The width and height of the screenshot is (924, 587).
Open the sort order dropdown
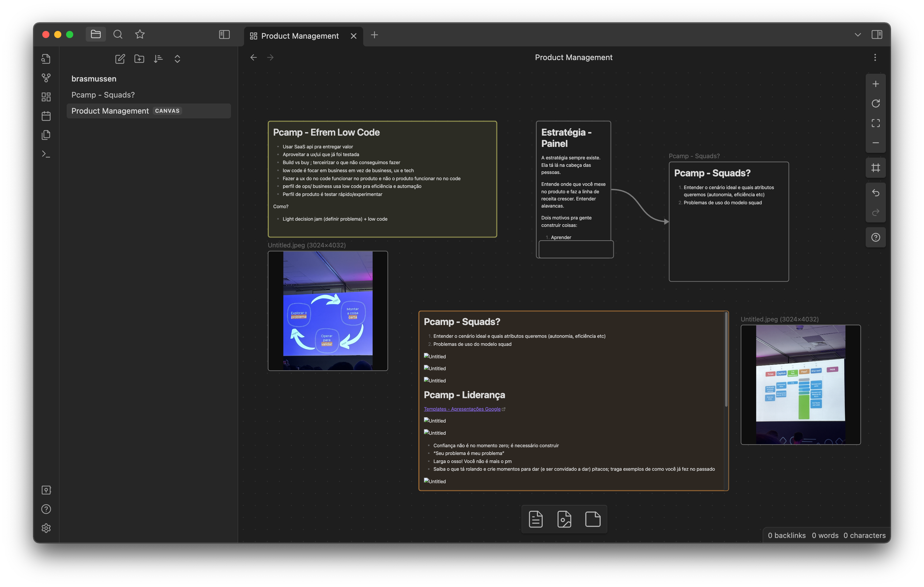coord(158,59)
